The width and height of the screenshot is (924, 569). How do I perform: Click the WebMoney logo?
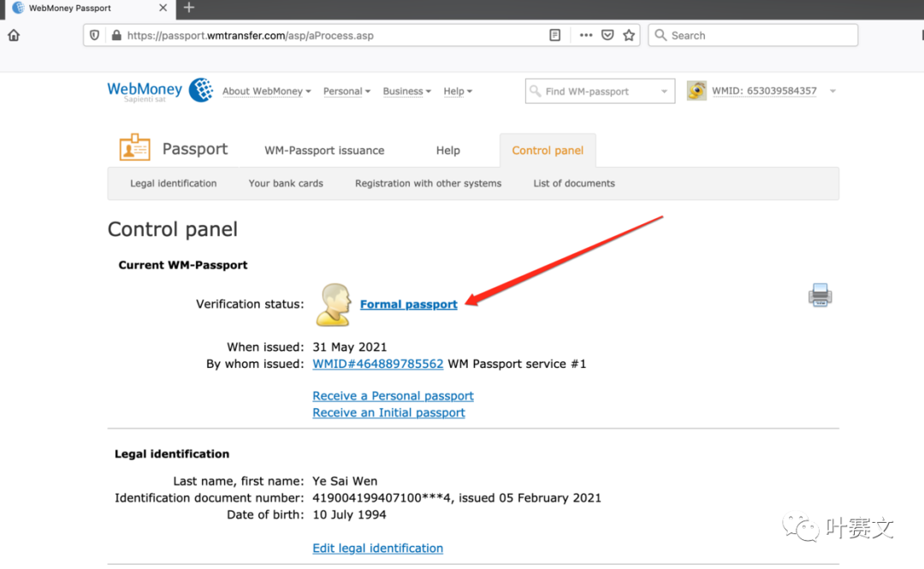(160, 91)
